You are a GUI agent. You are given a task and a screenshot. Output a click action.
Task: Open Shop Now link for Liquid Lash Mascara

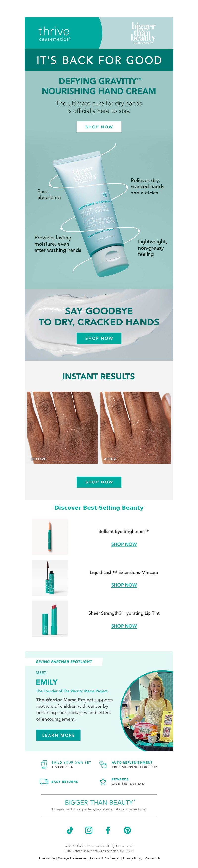(124, 585)
